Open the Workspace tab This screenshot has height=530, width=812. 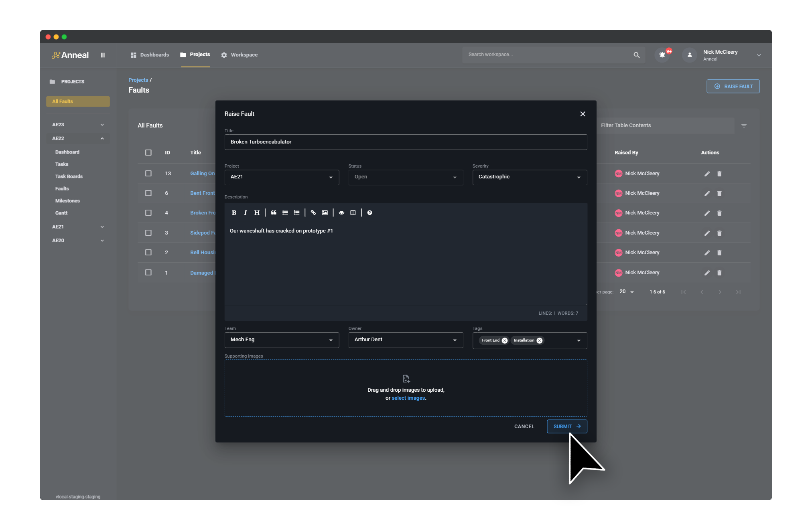[244, 55]
